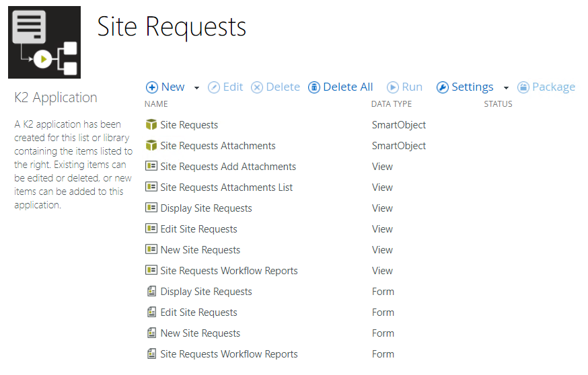Click Form type for Edit Site Requests
This screenshot has width=588, height=375.
click(x=383, y=312)
